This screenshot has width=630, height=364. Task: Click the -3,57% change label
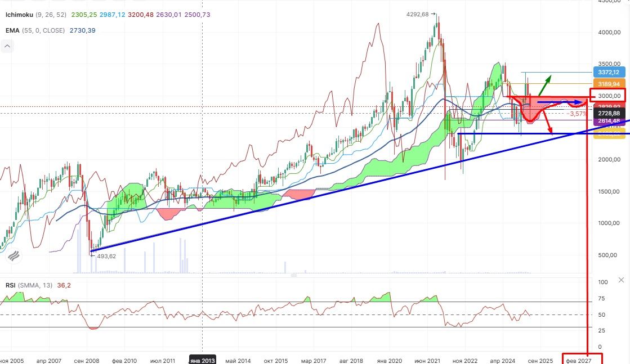577,114
